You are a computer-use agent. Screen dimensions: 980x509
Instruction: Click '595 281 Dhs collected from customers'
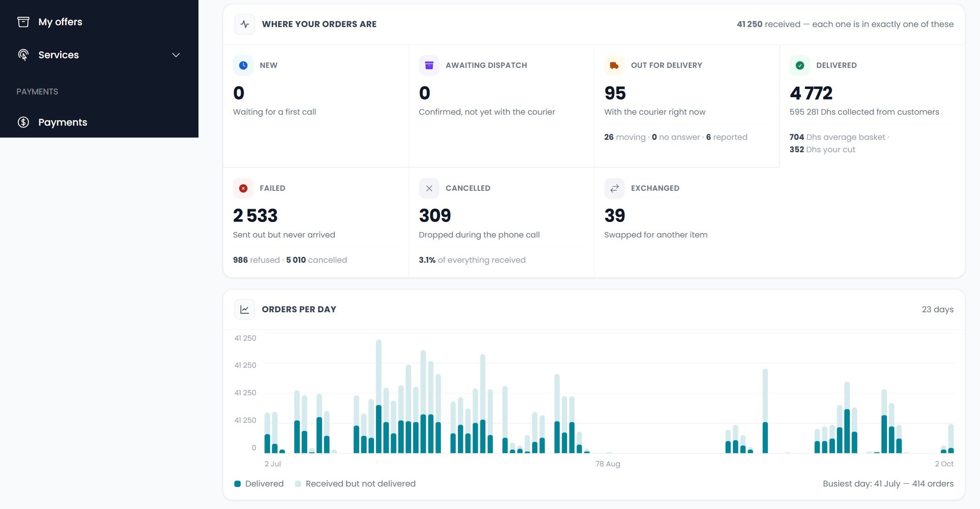click(864, 112)
